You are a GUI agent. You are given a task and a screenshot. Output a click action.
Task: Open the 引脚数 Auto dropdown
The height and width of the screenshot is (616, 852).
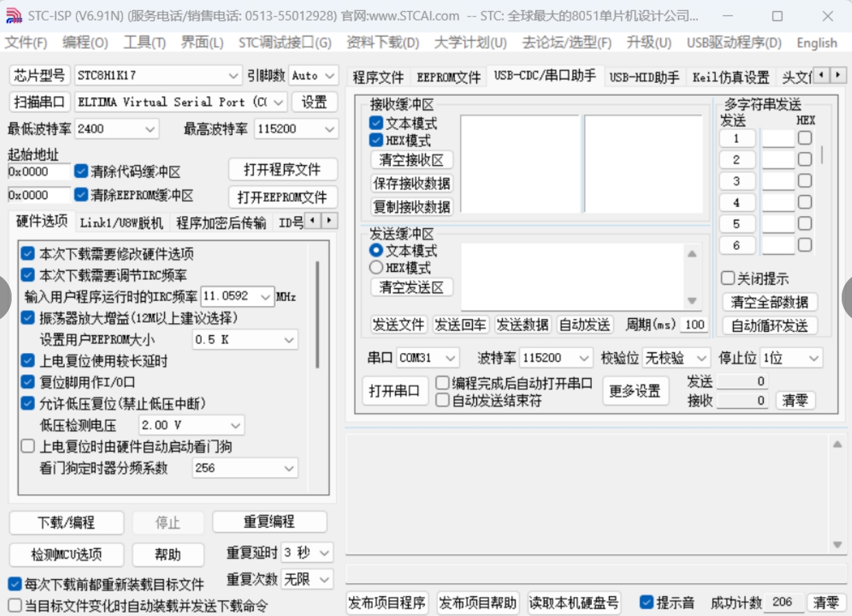coord(313,75)
